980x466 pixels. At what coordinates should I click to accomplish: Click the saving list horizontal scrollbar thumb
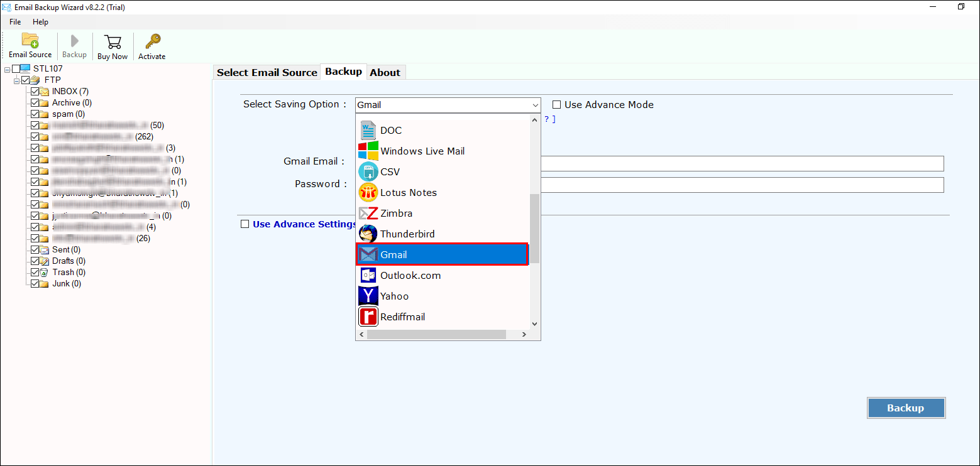[x=436, y=335]
